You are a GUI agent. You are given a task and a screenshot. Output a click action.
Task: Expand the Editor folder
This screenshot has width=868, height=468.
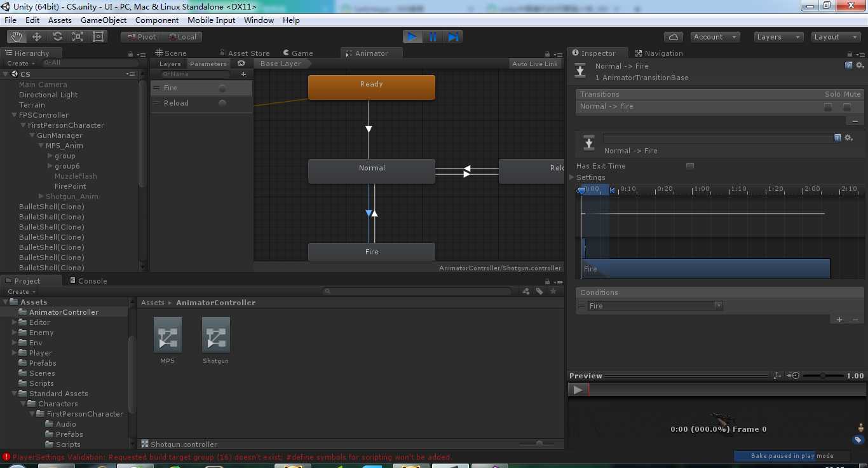tap(14, 322)
